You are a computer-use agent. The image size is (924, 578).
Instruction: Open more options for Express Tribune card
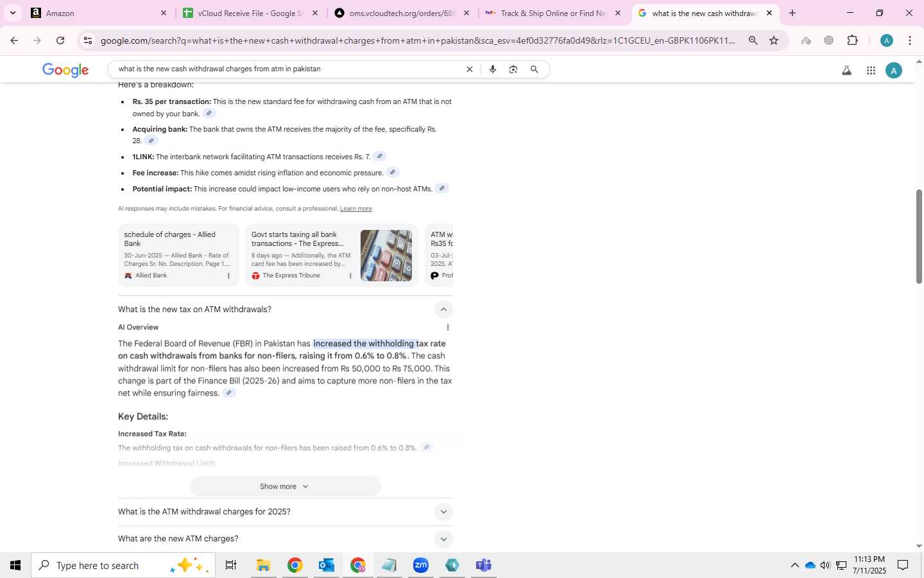point(350,276)
